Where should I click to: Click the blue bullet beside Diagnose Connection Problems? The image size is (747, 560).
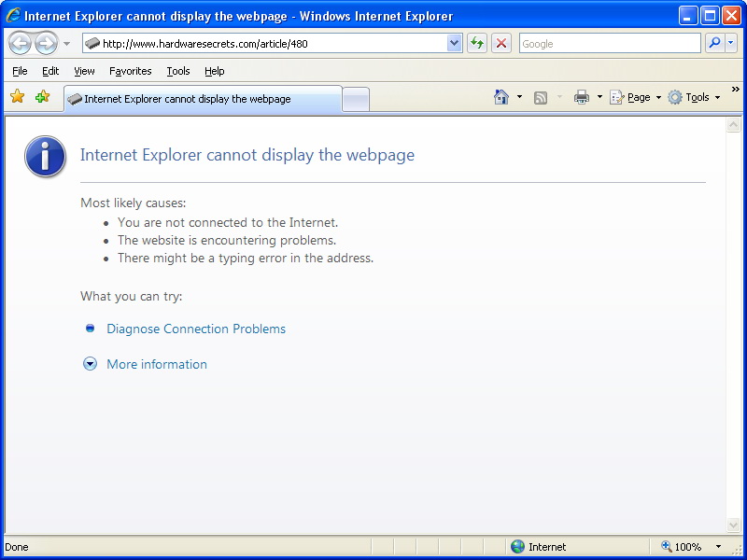[x=90, y=329]
